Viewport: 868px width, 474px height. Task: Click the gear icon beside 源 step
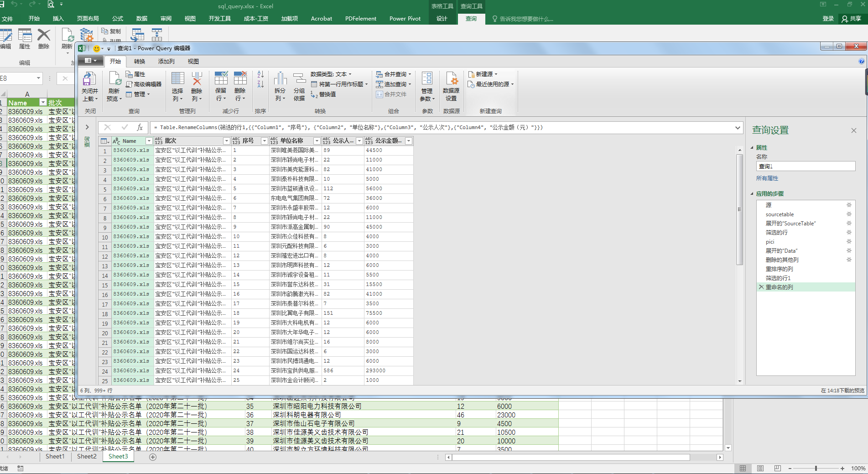pos(849,205)
